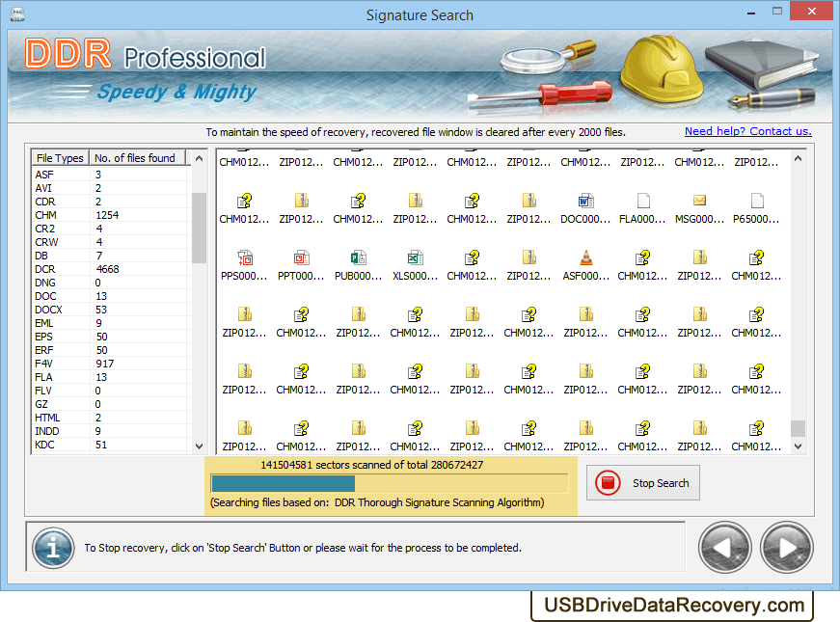
Task: Click the 'DDR Thorough Signature Scanning Algorithm' text
Action: tap(439, 502)
